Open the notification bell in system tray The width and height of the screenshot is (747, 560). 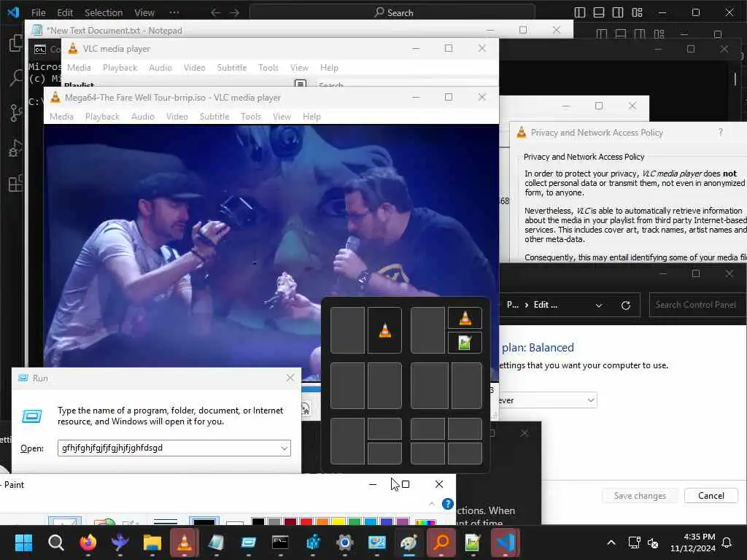pos(727,542)
